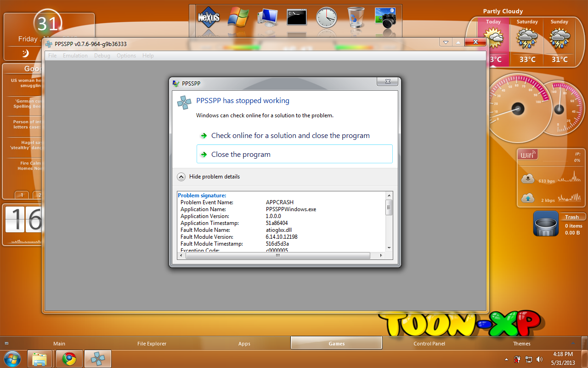
Task: Click the clock icon in the dock
Action: [326, 17]
